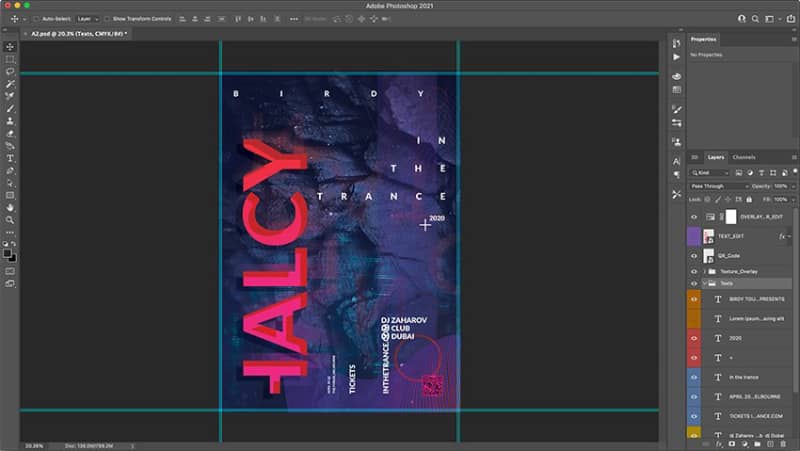Select the A2.psd document tab
The image size is (800, 451).
tap(77, 34)
